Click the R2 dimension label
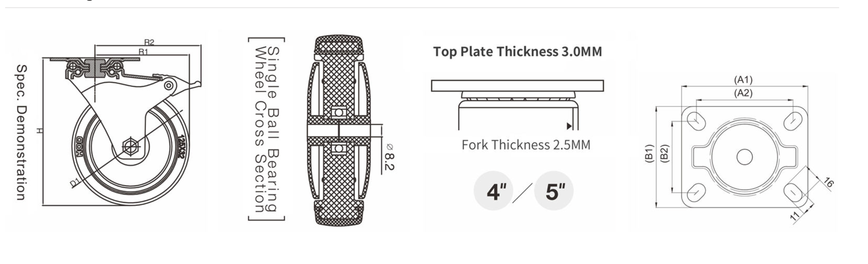Image resolution: width=868 pixels, height=264 pixels. point(149,42)
